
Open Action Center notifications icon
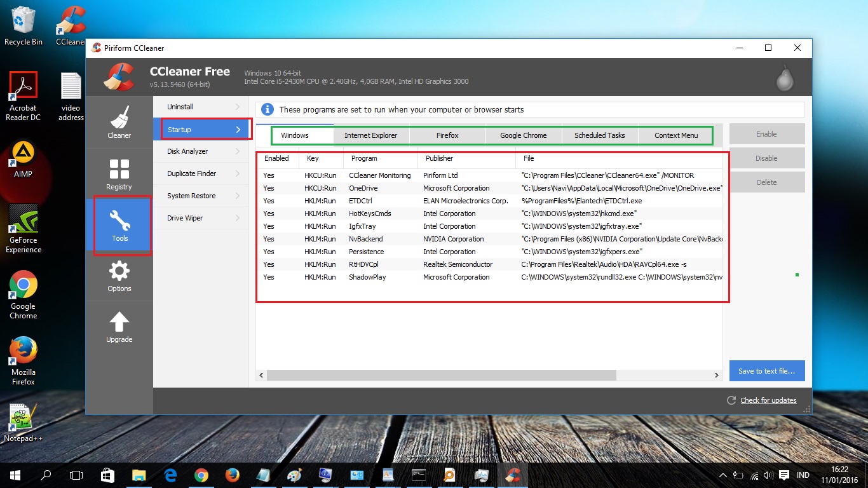784,475
